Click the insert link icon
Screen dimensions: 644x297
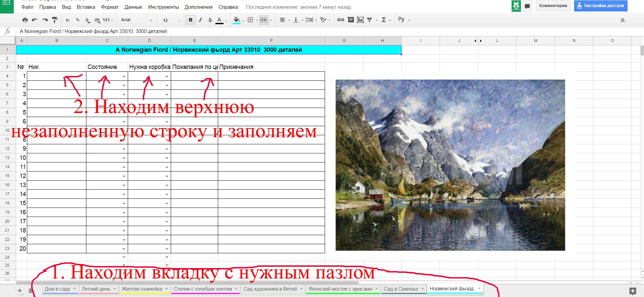(340, 20)
